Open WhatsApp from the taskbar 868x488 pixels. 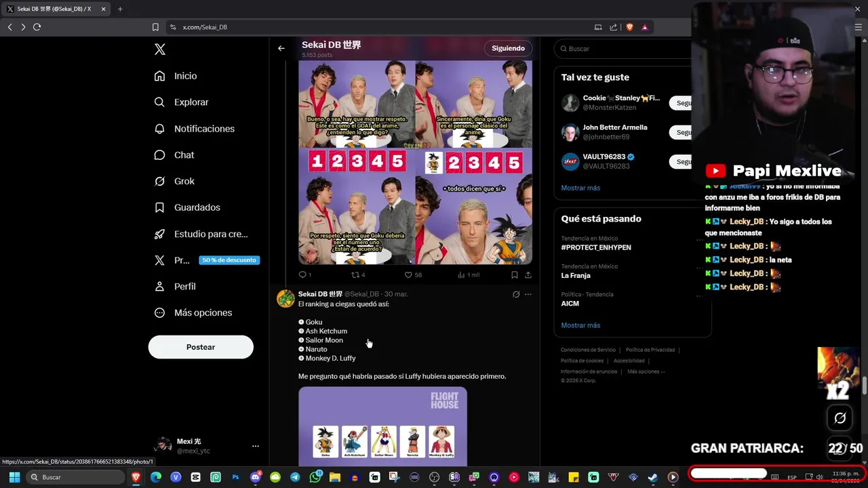pos(315,477)
